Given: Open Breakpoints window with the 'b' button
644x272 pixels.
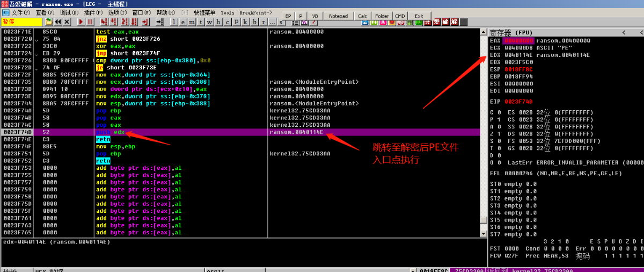Looking at the screenshot, I should point(254,22).
